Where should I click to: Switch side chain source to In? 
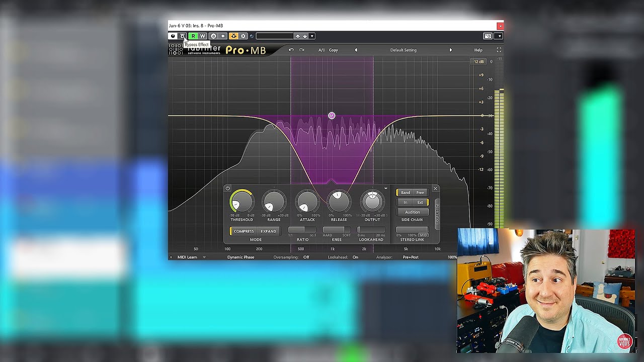[405, 203]
